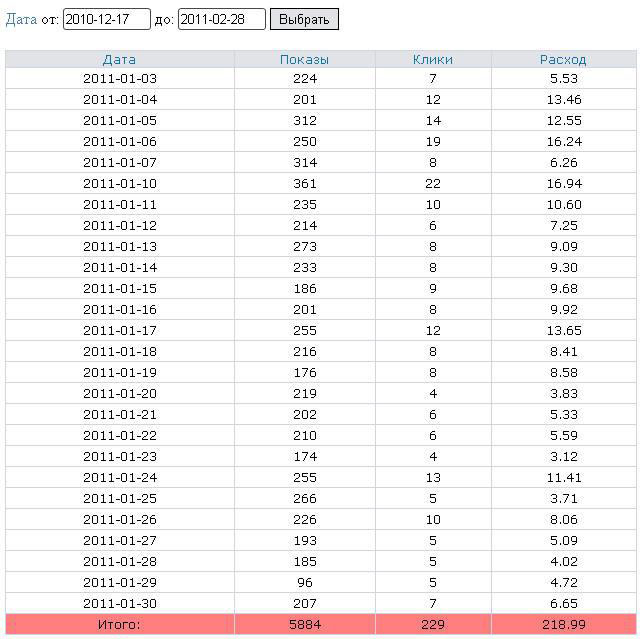Select date cell 2011-01-07
Image resolution: width=643 pixels, height=639 pixels.
[x=120, y=163]
